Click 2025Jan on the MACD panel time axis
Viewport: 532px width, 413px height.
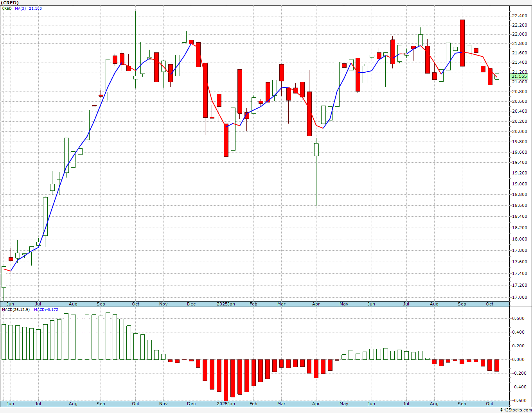tap(226, 404)
